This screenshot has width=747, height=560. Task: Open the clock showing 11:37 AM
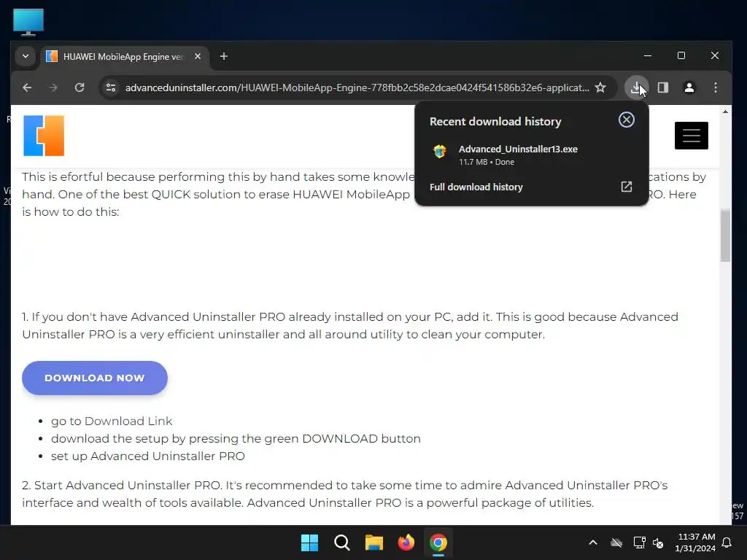(x=695, y=542)
